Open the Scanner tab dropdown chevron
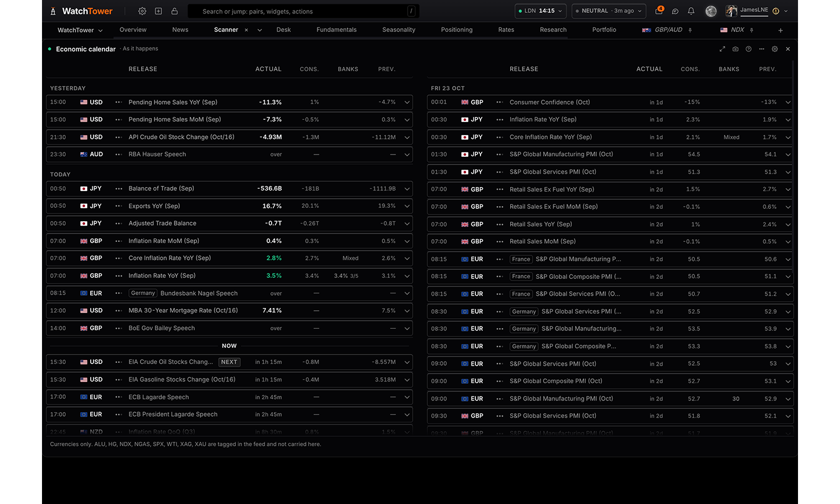This screenshot has width=840, height=504. coord(260,30)
